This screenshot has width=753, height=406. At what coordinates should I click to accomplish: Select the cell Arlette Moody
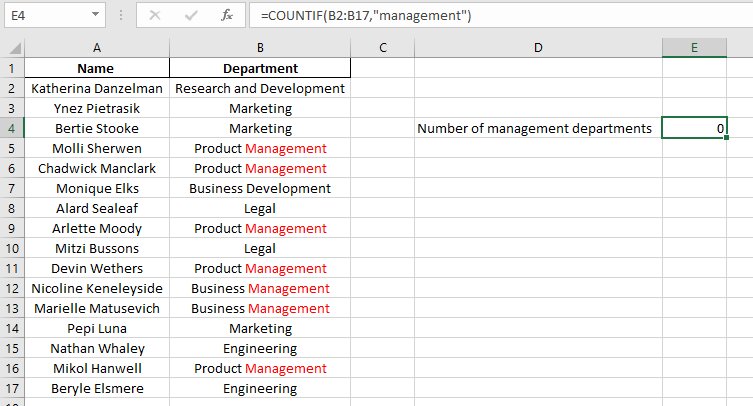click(x=97, y=228)
